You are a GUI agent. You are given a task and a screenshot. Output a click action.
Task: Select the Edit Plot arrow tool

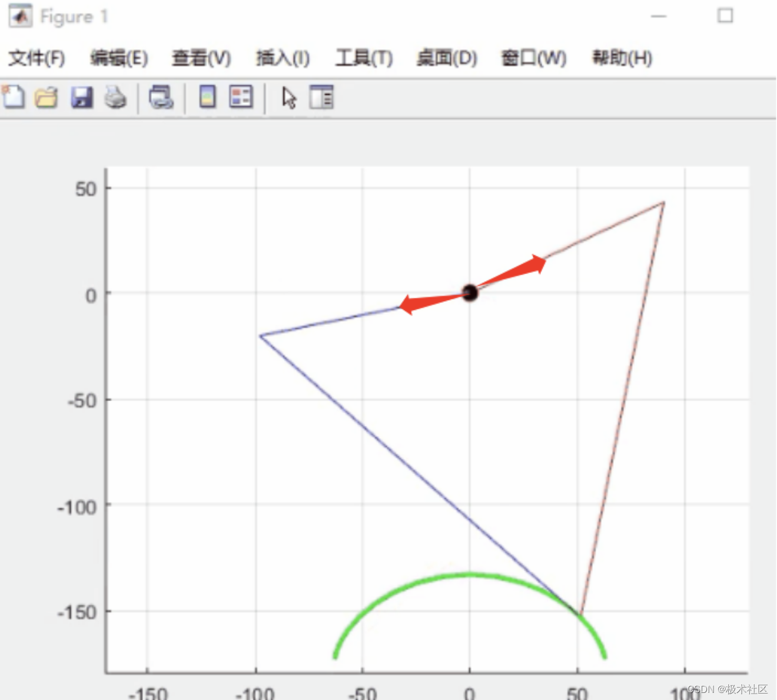click(288, 98)
